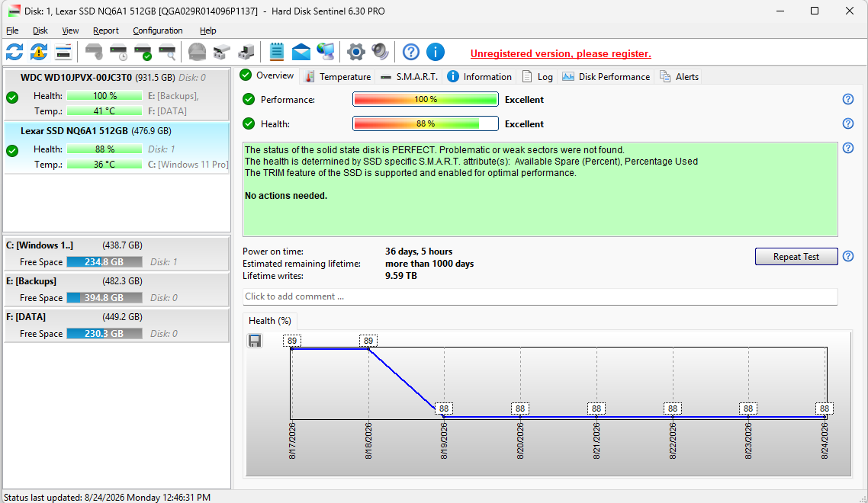
Task: Click Lexar SSD temperature 36 °C bar
Action: click(104, 165)
